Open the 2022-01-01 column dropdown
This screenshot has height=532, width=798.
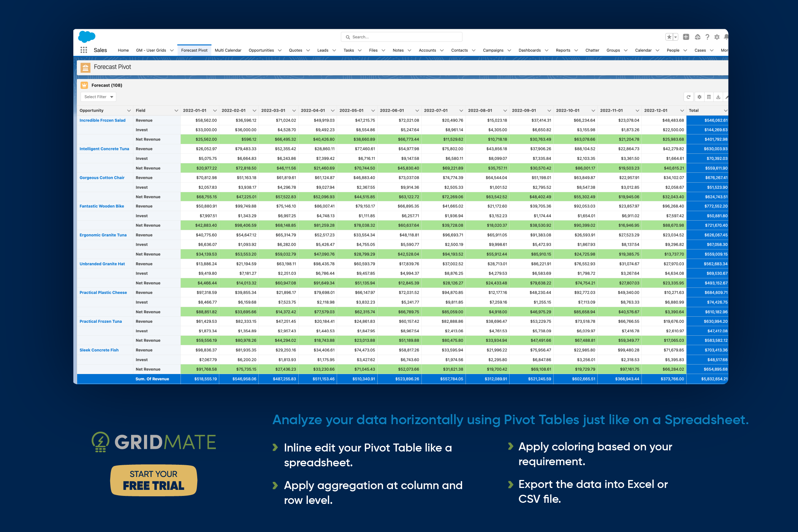[215, 110]
